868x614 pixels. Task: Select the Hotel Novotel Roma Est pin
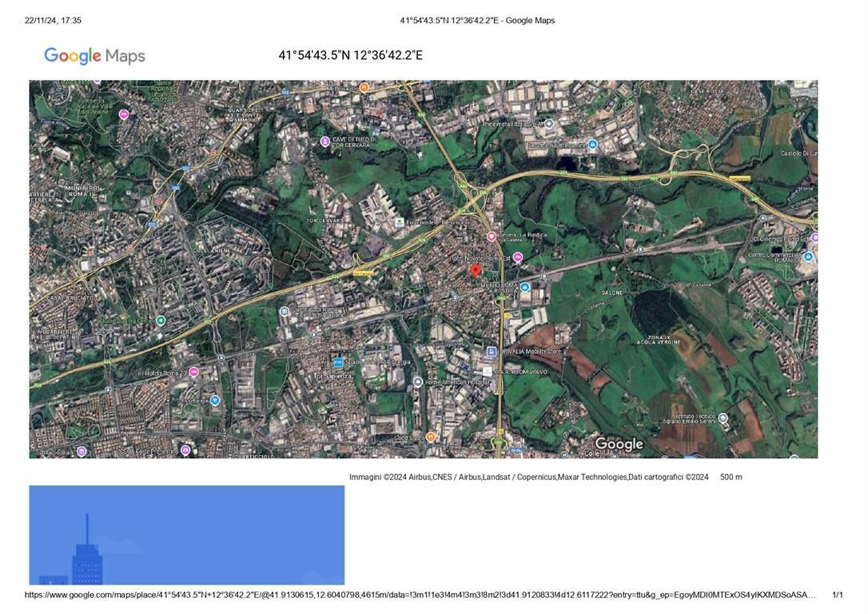pos(518,257)
